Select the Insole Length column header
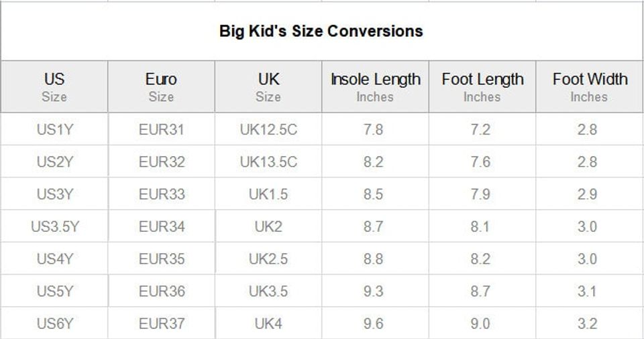This screenshot has height=339, width=644. click(375, 87)
